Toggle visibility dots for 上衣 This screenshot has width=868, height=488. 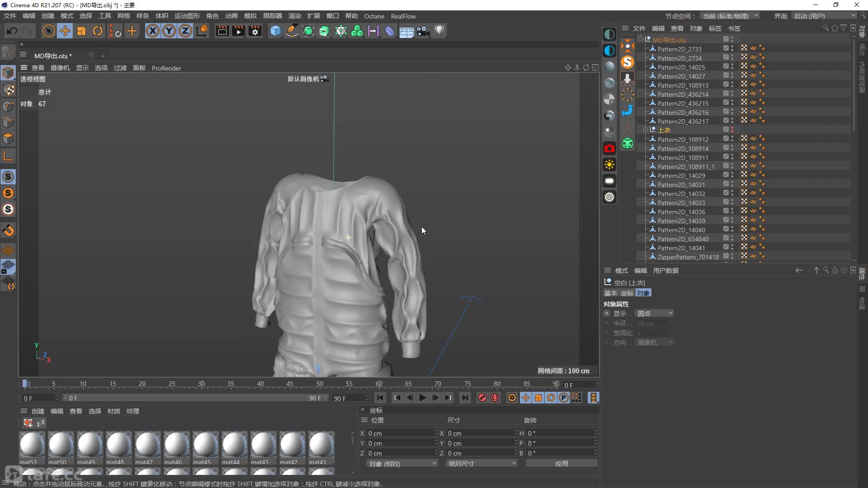[732, 130]
